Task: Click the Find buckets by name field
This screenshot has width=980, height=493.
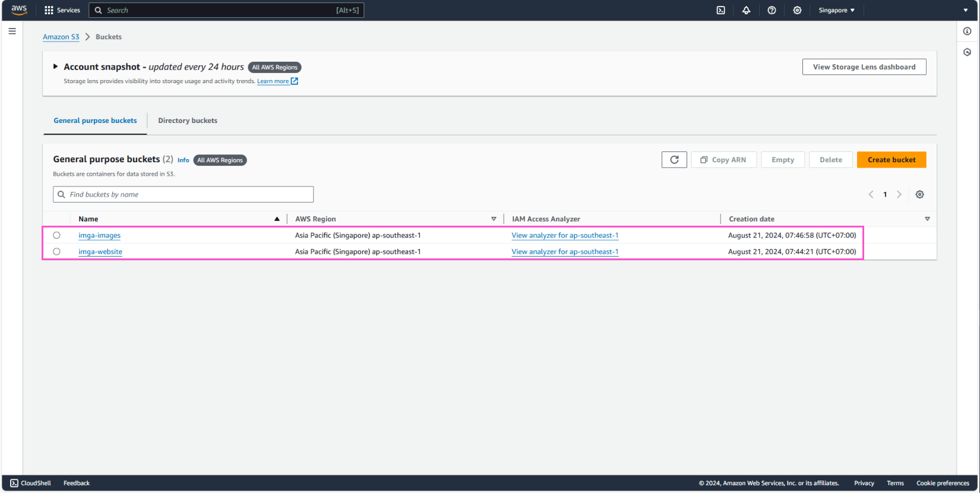Action: coord(183,194)
